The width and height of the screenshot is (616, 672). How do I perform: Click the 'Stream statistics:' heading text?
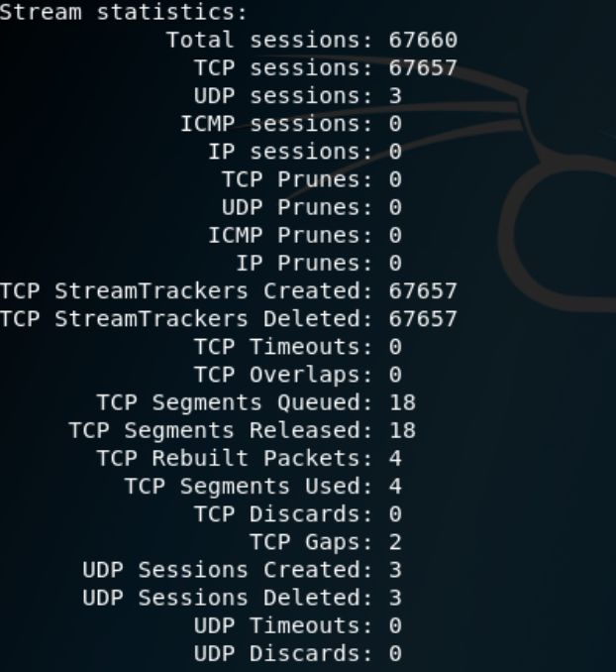(x=124, y=12)
